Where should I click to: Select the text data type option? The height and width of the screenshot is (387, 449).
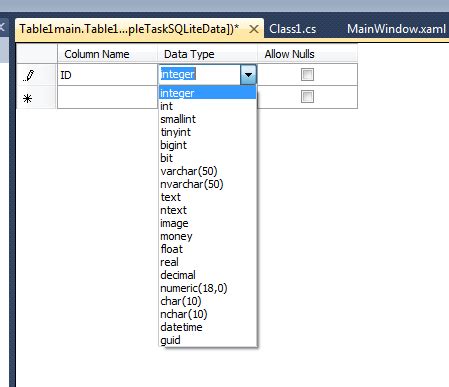[x=208, y=197]
